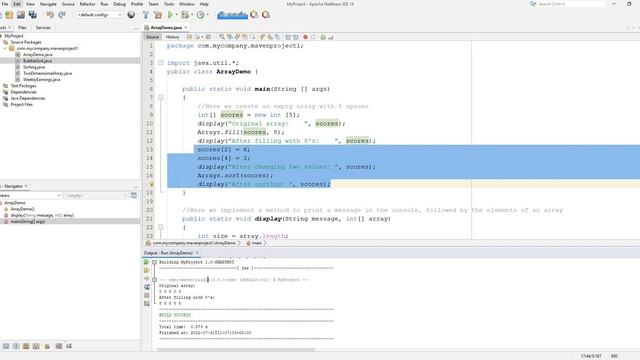Click Re-run with different parameters icon
The width and height of the screenshot is (640, 360).
(147, 270)
